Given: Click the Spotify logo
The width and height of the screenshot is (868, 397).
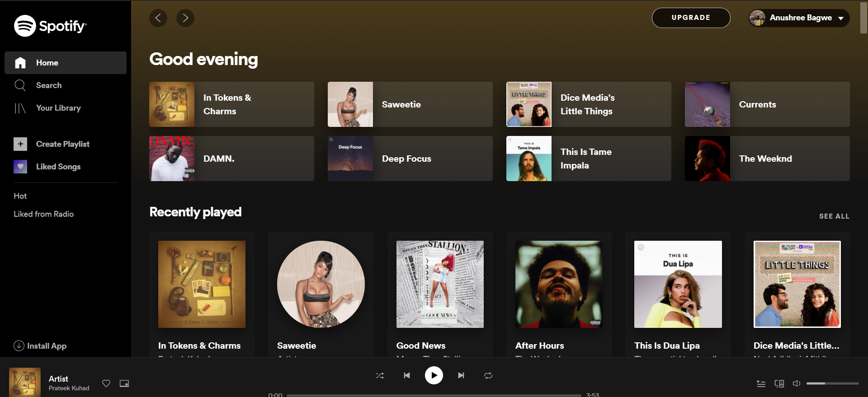Looking at the screenshot, I should pos(50,26).
